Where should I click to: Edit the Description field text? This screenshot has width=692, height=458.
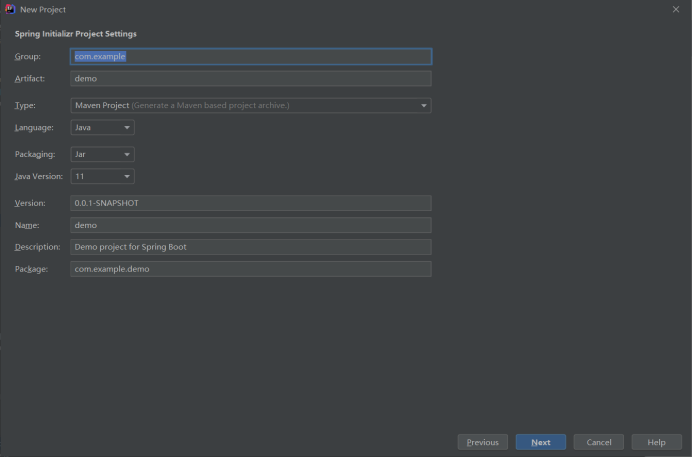[251, 247]
